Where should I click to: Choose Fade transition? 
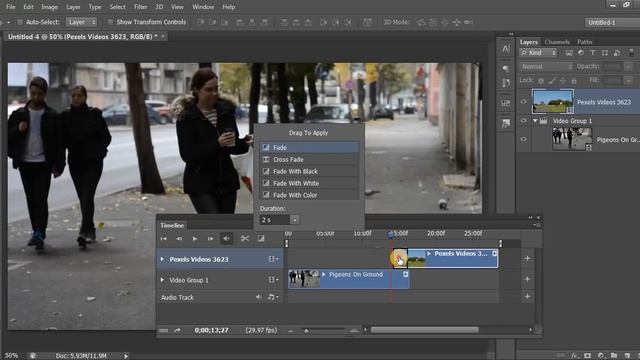(309, 147)
